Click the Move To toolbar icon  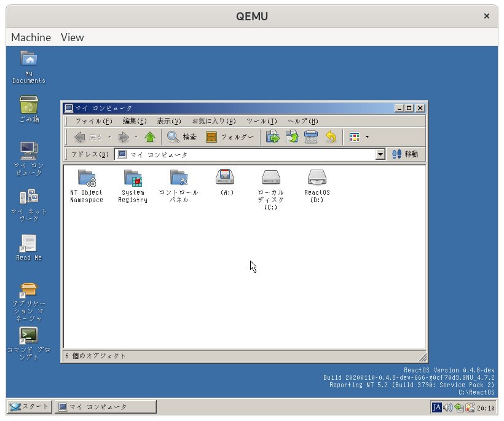(272, 137)
